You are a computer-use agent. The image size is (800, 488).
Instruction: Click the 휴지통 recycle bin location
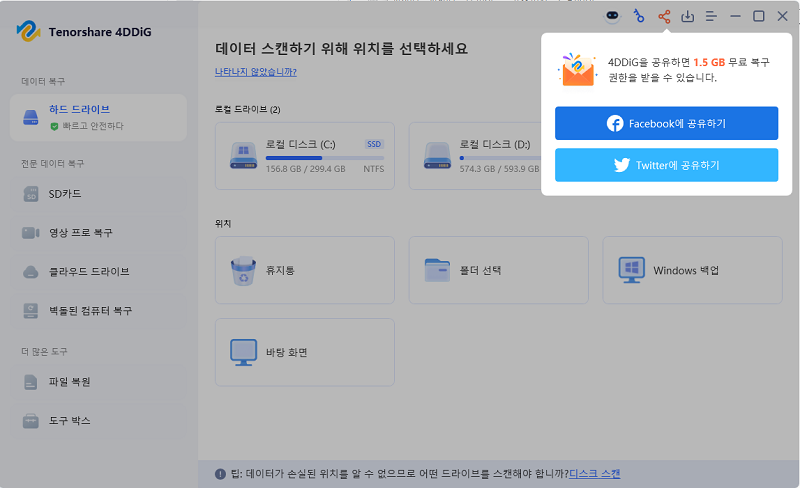(305, 270)
